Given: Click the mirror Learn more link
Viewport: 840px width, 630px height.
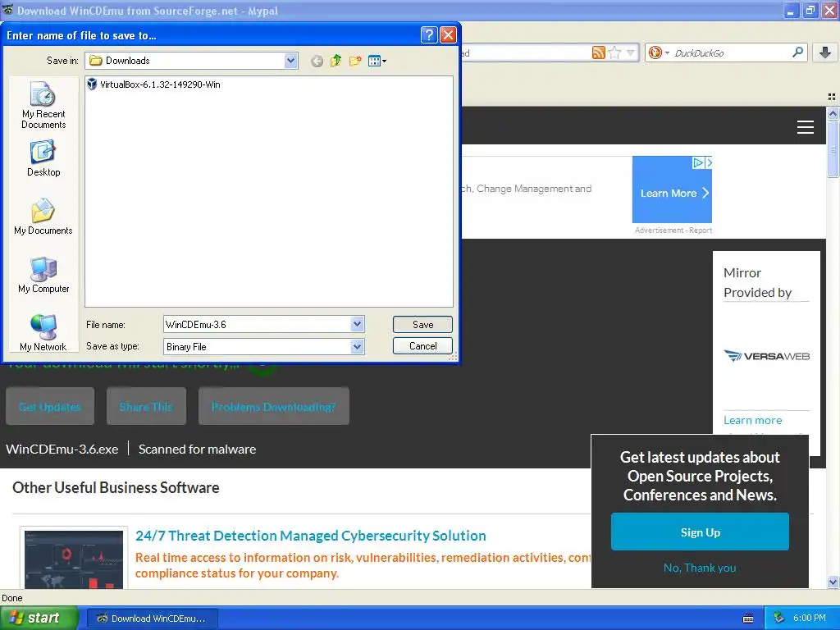Looking at the screenshot, I should (x=753, y=421).
